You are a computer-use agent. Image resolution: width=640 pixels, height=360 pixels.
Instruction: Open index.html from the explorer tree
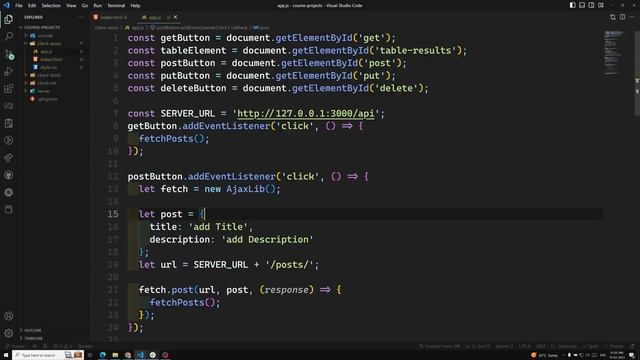coord(51,59)
